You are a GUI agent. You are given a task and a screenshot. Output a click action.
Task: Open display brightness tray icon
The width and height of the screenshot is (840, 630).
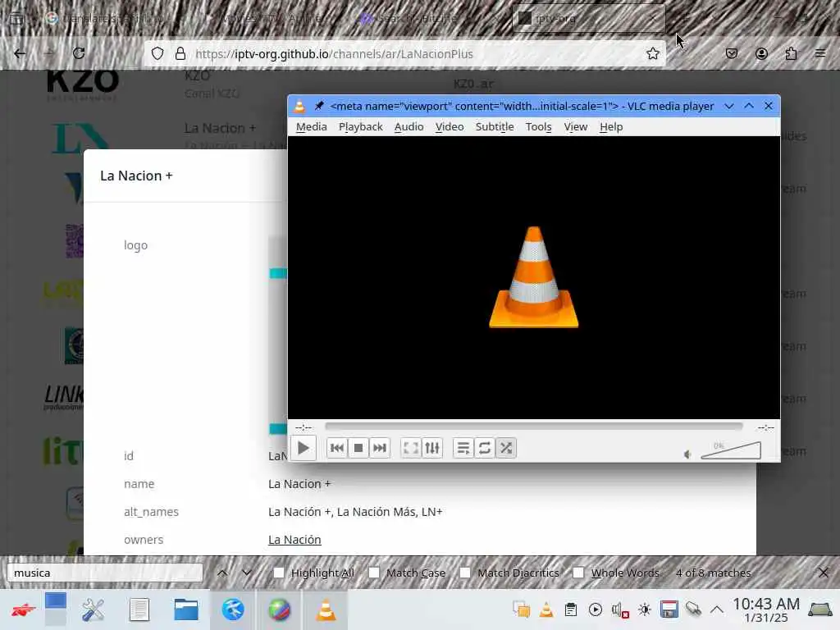(645, 609)
